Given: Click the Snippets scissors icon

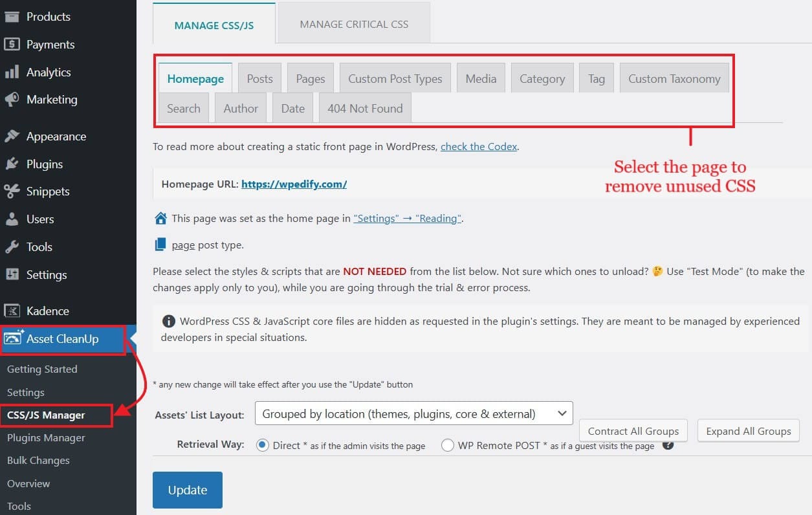Looking at the screenshot, I should [12, 191].
